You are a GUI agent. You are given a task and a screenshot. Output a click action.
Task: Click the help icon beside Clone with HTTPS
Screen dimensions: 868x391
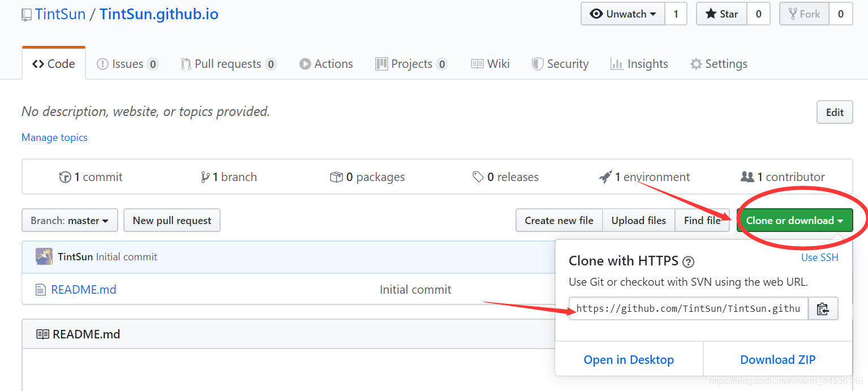(x=688, y=262)
